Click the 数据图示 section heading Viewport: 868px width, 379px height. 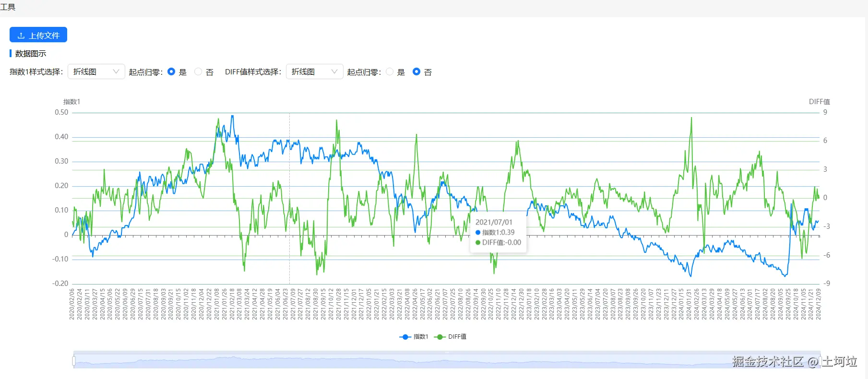click(31, 53)
